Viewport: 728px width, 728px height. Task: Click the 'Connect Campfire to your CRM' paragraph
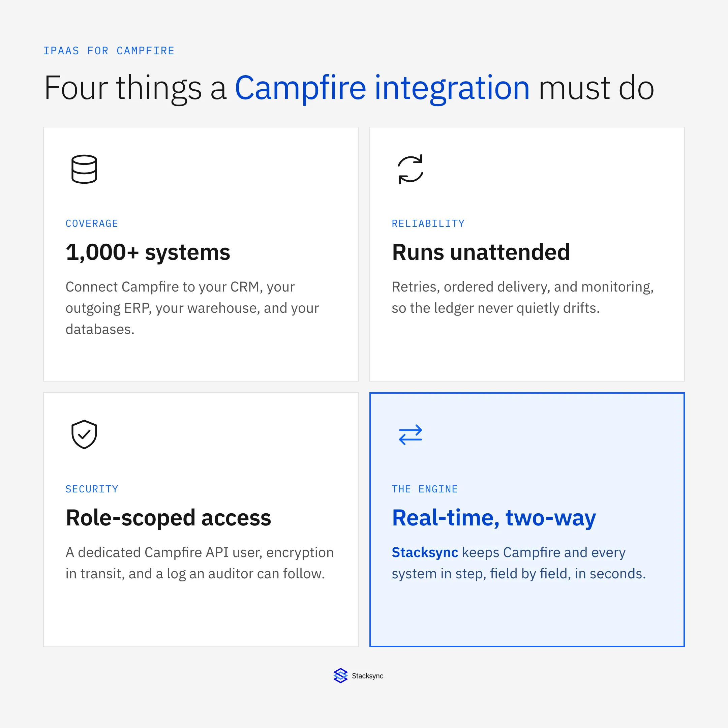coord(192,308)
